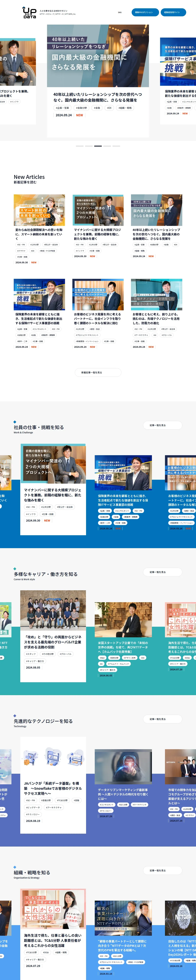Select #グローバル tag under 防衛力の進化 article

(167, 335)
